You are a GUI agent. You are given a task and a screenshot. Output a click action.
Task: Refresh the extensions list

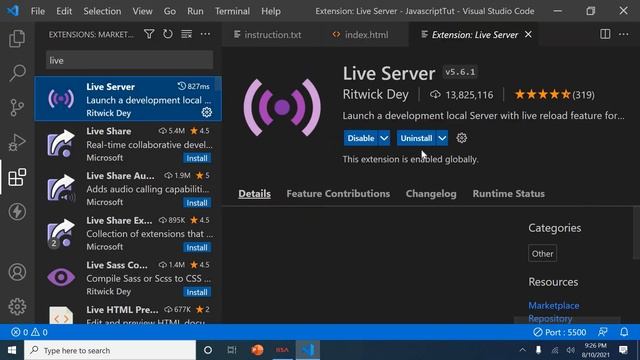(168, 34)
